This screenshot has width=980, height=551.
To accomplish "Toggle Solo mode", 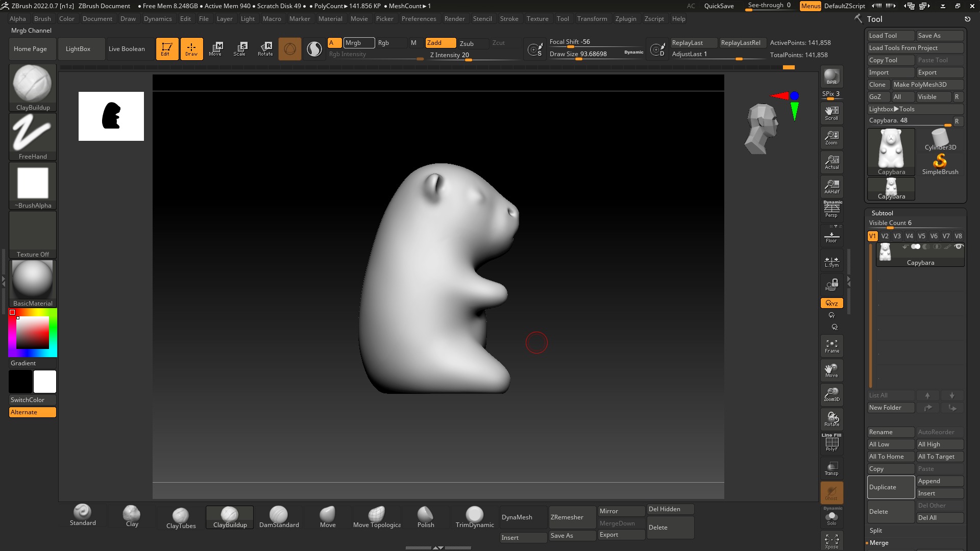I will tap(831, 517).
